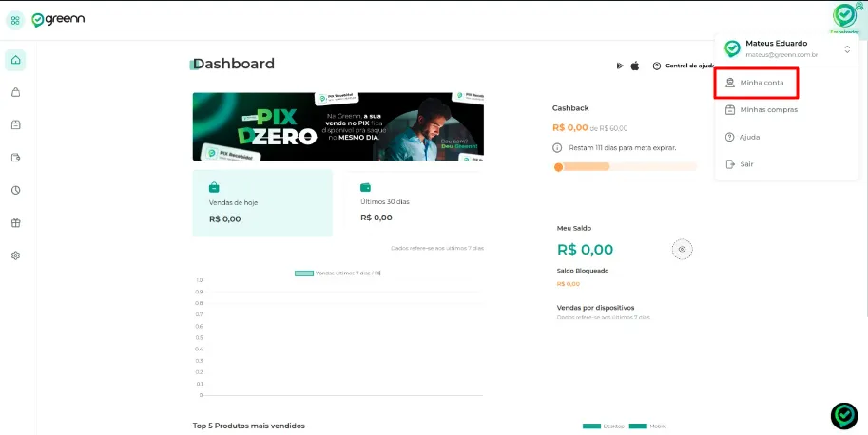Open the PIX D ZERO promotional banner
Screen dimensions: 868x435
[x=338, y=126]
